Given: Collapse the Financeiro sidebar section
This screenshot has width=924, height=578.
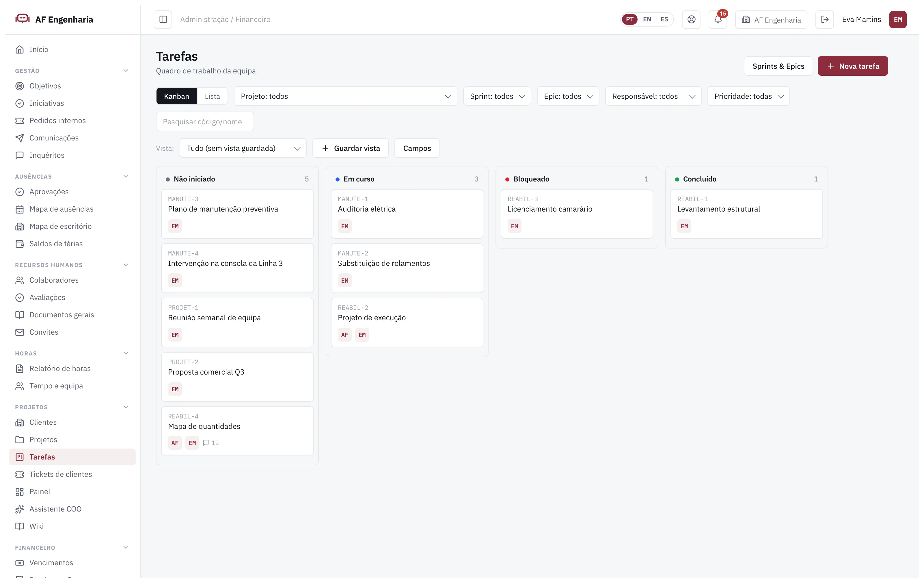Looking at the screenshot, I should [126, 547].
